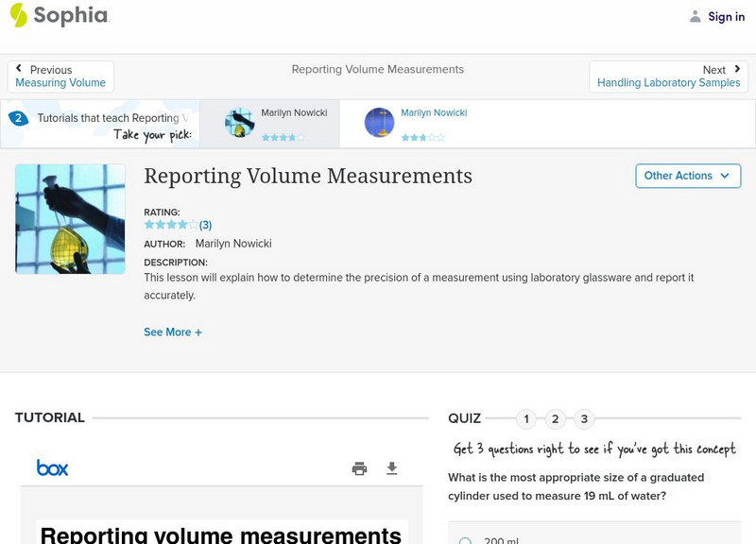Click the print icon in tutorial viewer

point(359,468)
